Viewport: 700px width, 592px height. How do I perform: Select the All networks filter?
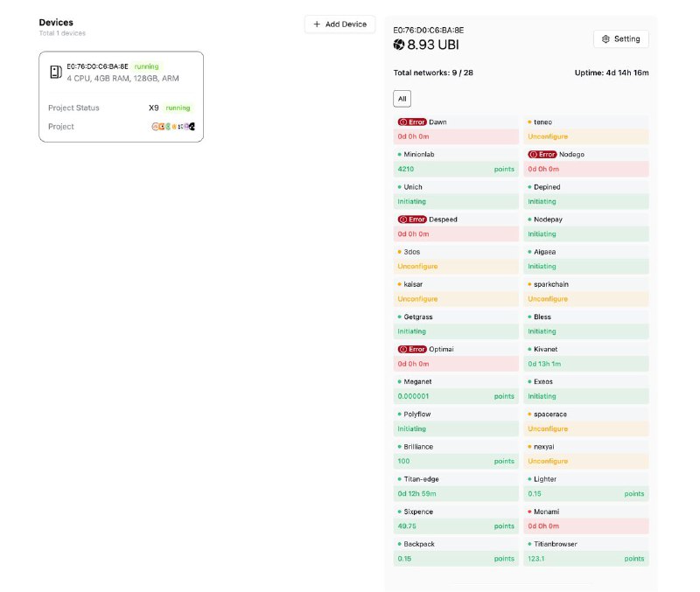click(x=402, y=99)
